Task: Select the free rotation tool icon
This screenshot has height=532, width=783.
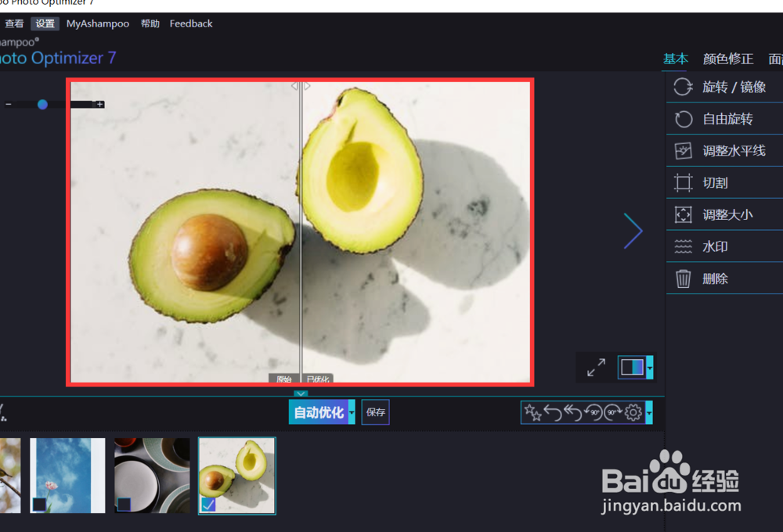Action: click(683, 119)
